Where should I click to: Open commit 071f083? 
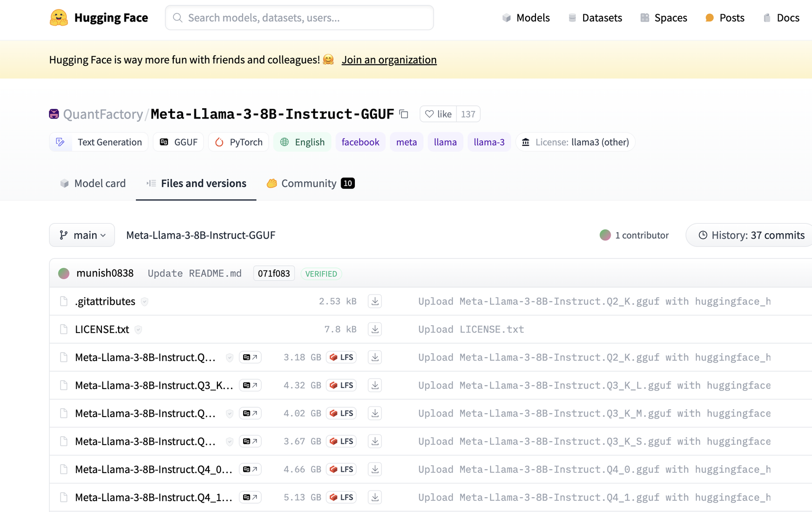[274, 273]
